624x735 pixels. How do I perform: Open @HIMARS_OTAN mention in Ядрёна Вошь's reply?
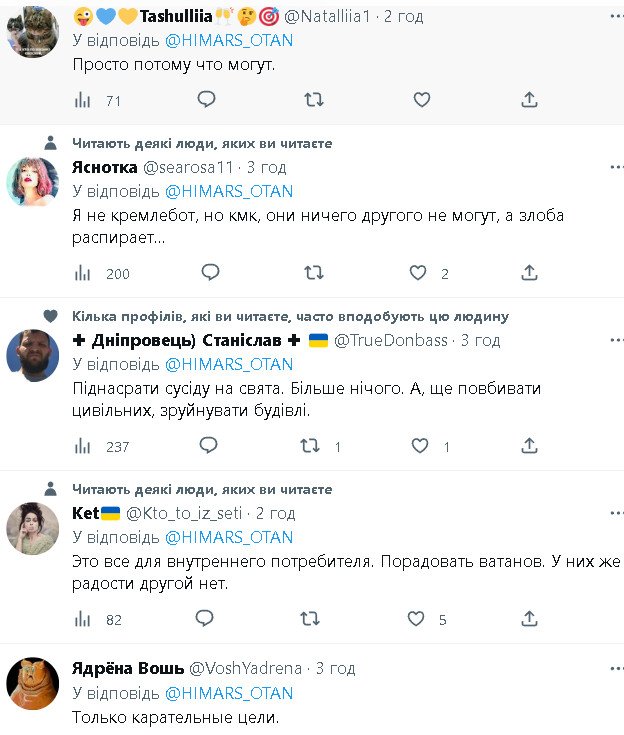click(x=228, y=693)
